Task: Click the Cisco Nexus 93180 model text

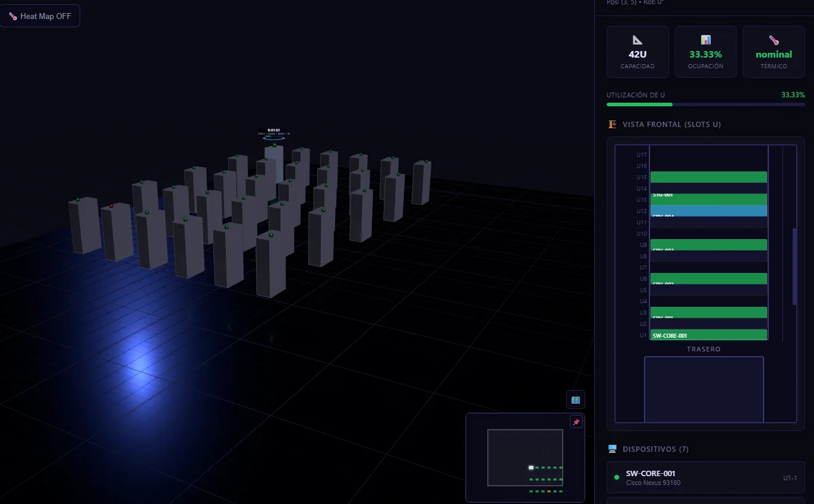Action: click(x=654, y=483)
